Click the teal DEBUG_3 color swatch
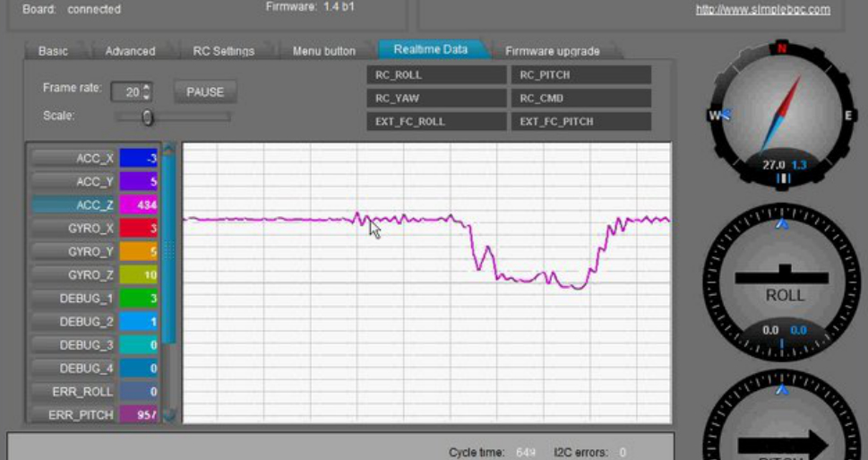The width and height of the screenshot is (868, 460). tap(139, 344)
